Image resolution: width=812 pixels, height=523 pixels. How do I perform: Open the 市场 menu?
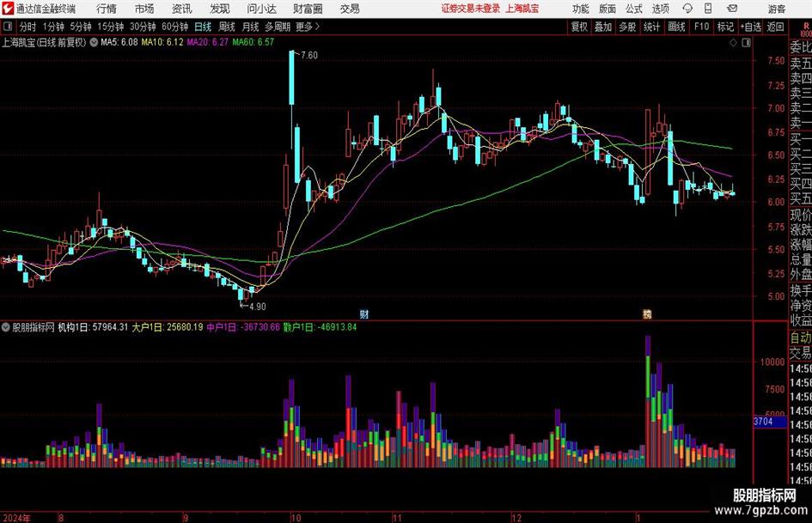coord(144,9)
